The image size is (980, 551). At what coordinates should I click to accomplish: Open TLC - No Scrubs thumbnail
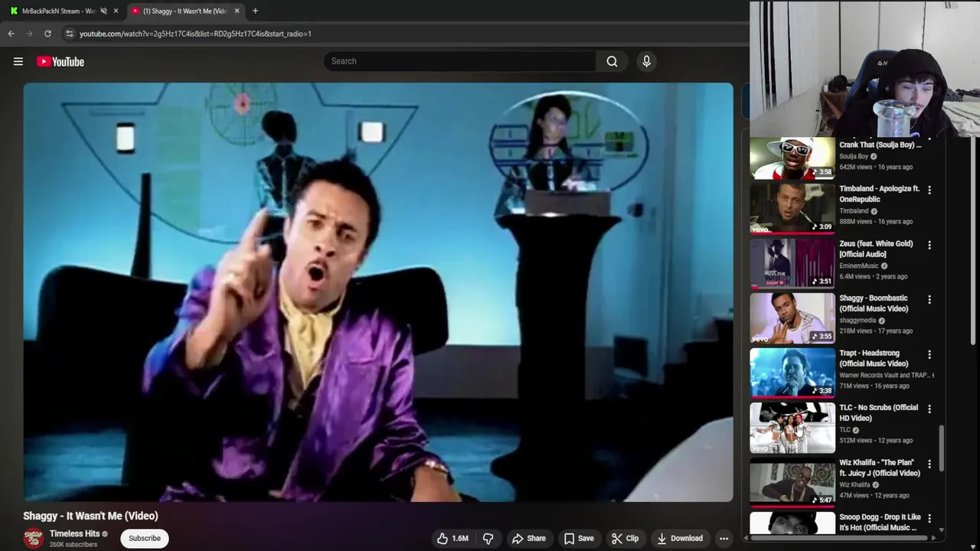pos(792,428)
